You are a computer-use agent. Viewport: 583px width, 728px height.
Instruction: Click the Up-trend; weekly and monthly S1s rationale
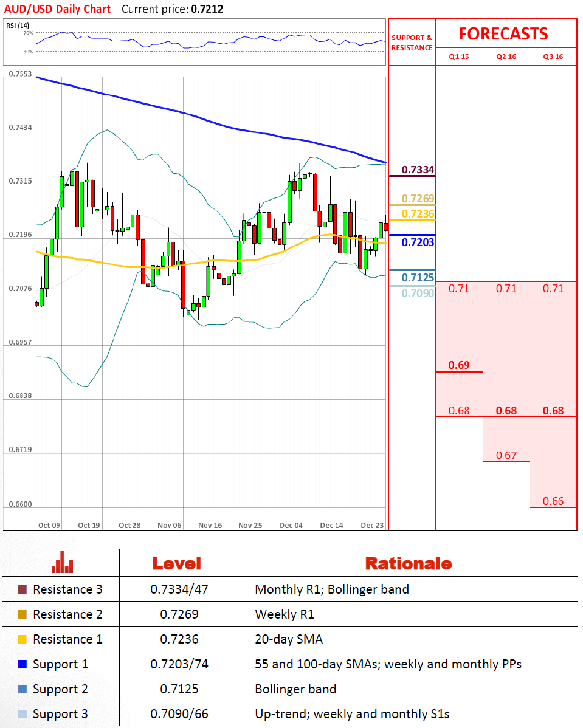[x=352, y=715]
